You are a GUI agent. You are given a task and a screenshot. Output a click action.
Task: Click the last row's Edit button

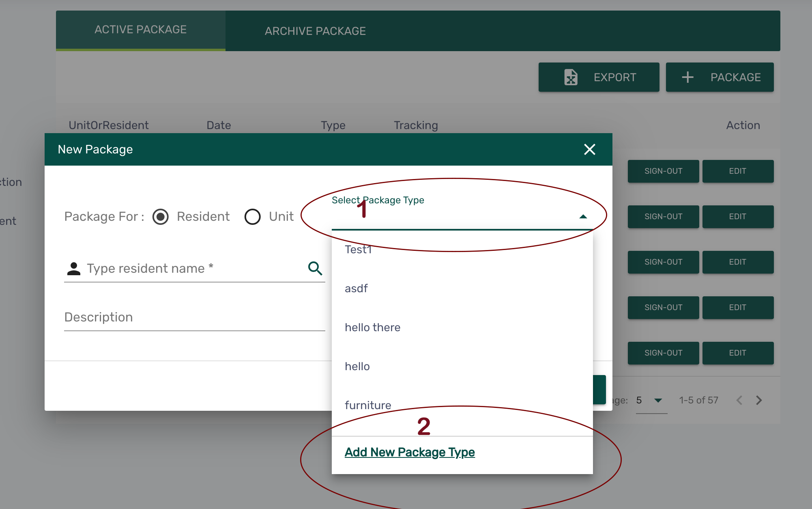737,353
